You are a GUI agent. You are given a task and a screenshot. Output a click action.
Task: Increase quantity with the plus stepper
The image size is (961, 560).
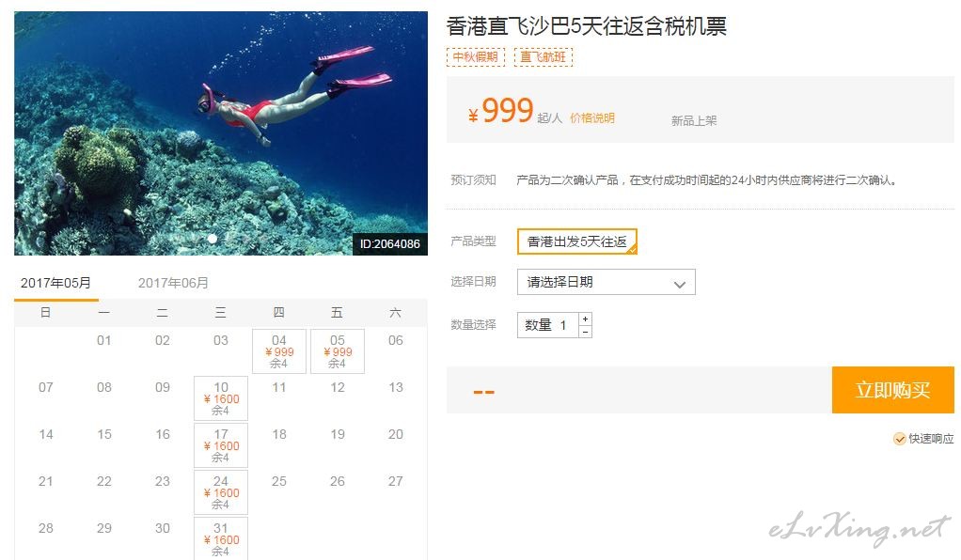tap(585, 319)
